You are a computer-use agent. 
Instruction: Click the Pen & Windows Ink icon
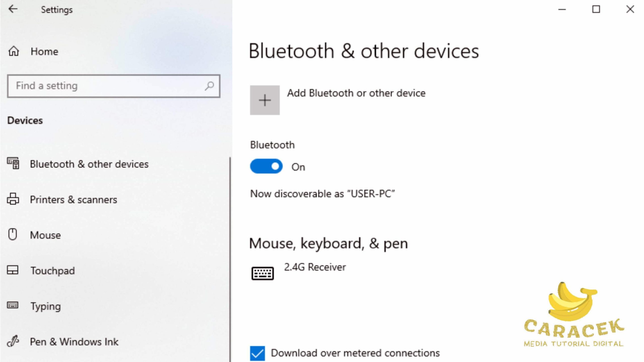tap(13, 341)
